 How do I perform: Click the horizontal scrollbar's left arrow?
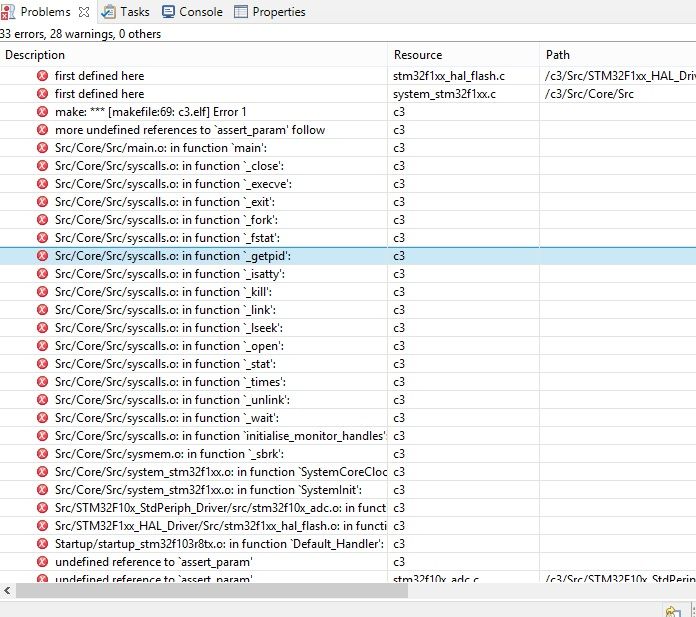tap(7, 591)
